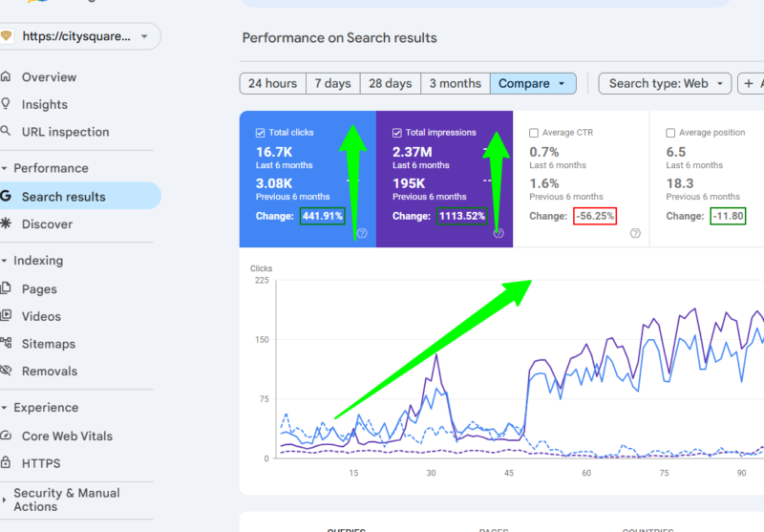Click the Overview home icon
This screenshot has height=532, width=764.
[x=6, y=76]
